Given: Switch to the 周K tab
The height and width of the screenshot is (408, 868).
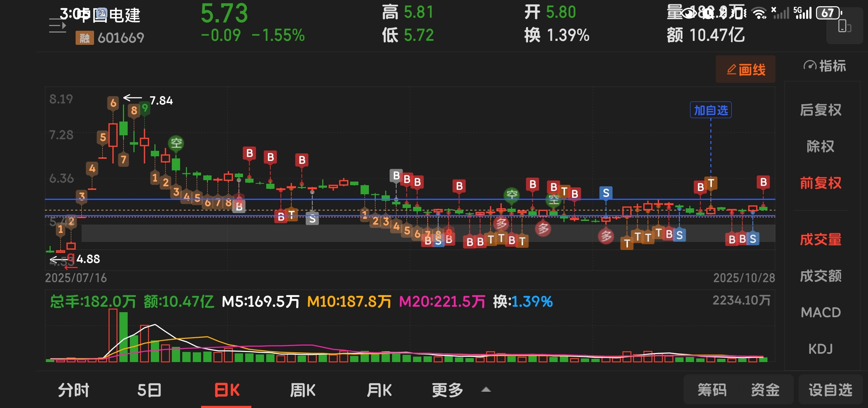Looking at the screenshot, I should (x=302, y=390).
